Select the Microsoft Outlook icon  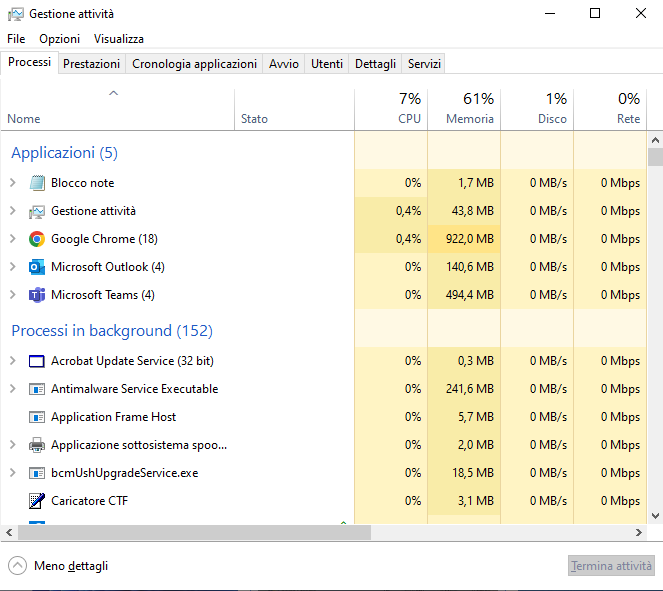point(37,267)
